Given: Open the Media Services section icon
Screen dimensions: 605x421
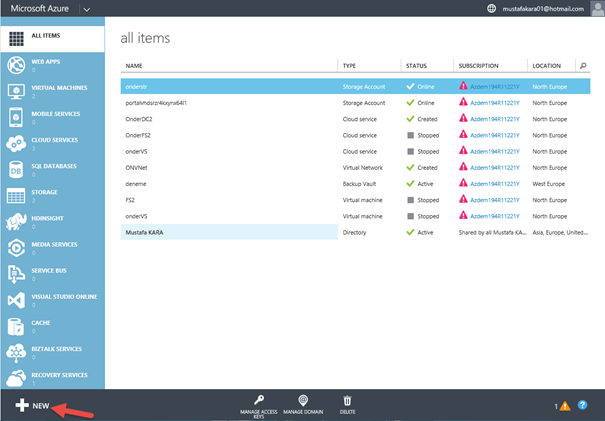Looking at the screenshot, I should tap(16, 248).
